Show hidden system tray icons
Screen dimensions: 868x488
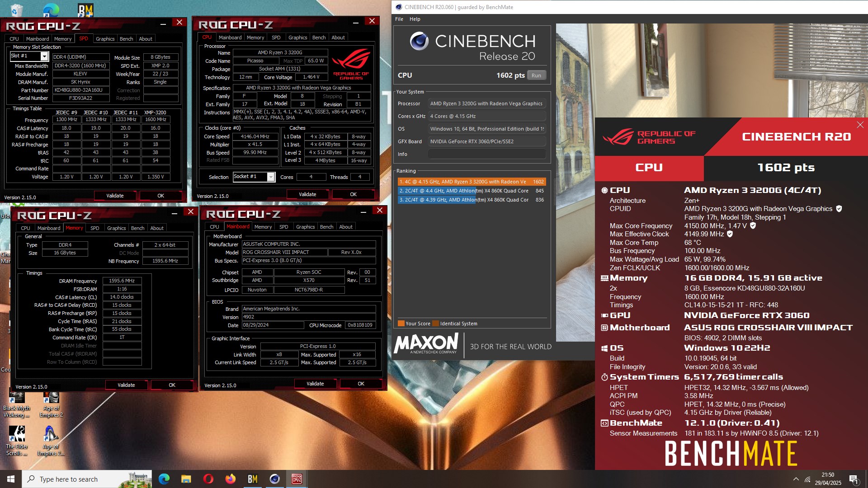[796, 479]
